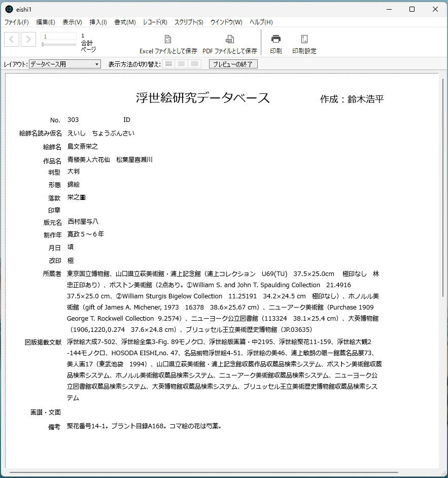The width and height of the screenshot is (448, 478).
Task: Click the reading えいし ちょうぶんさい
Action: (101, 133)
